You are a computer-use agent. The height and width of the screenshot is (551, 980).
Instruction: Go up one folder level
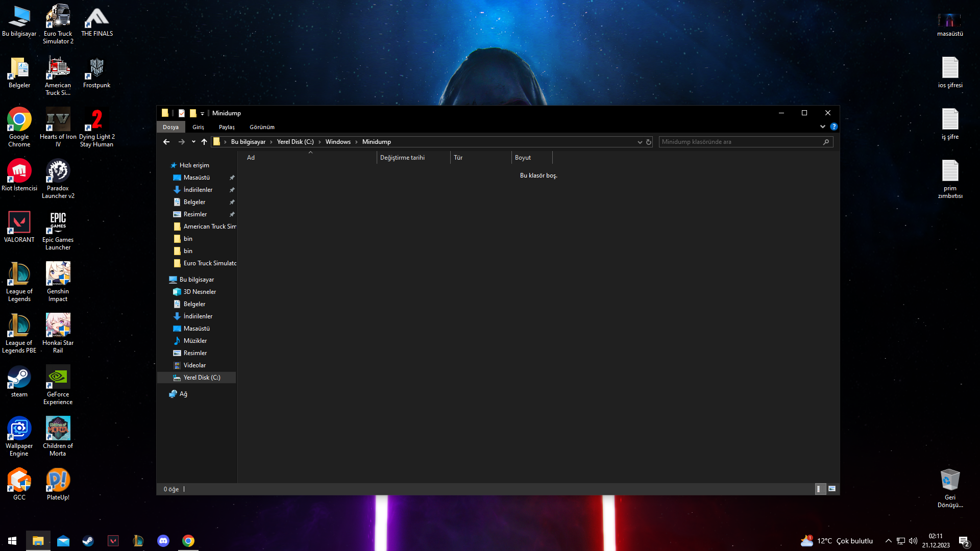point(204,142)
